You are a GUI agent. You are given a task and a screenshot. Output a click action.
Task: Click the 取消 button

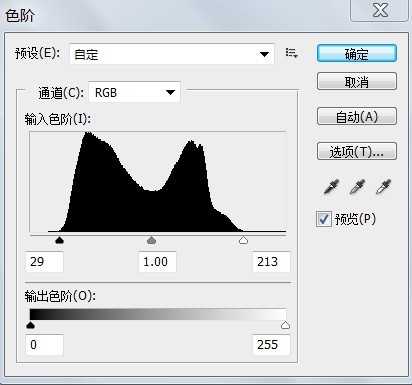point(357,81)
